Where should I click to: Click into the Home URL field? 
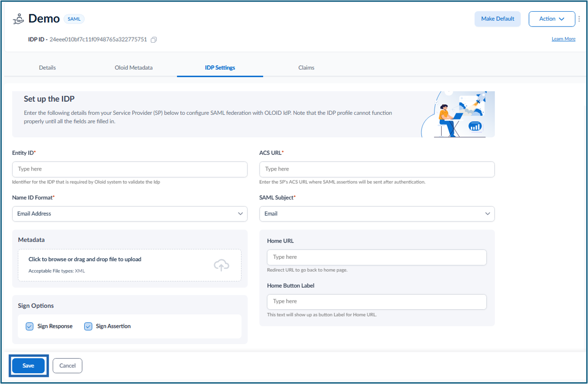(x=377, y=257)
